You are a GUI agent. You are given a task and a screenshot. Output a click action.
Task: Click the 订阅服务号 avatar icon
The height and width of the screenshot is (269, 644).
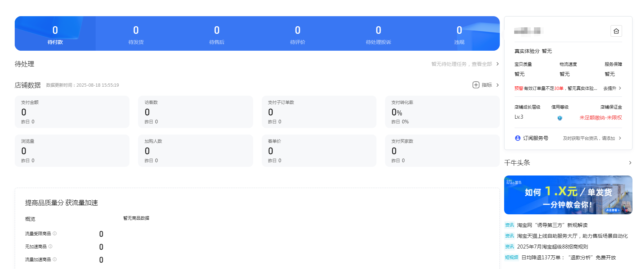click(518, 138)
